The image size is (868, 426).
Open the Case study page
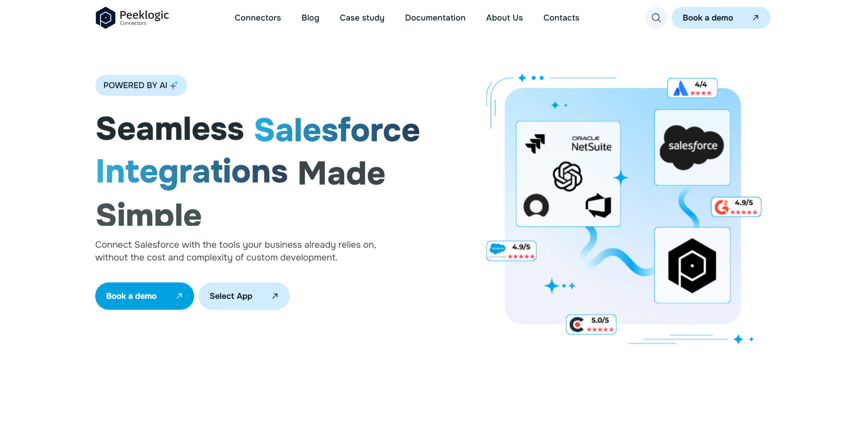click(x=362, y=18)
